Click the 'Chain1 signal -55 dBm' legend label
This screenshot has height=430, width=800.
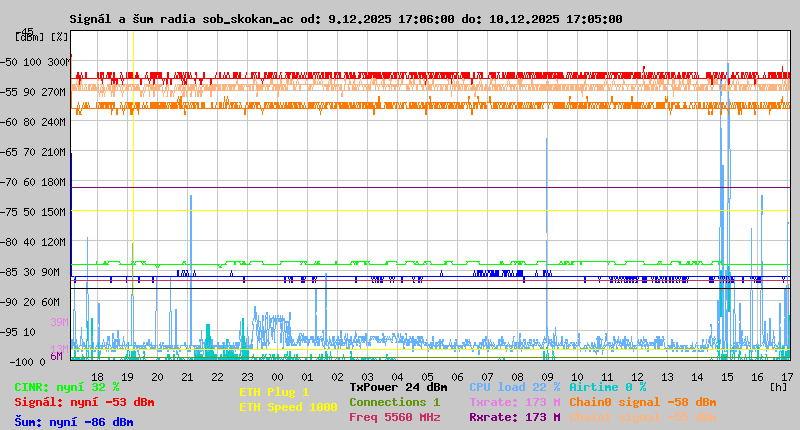click(643, 417)
